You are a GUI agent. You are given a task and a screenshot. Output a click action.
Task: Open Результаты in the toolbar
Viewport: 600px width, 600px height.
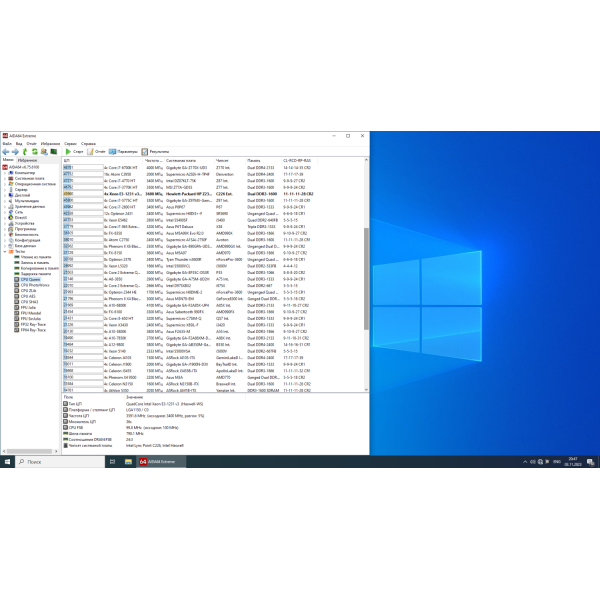point(155,152)
